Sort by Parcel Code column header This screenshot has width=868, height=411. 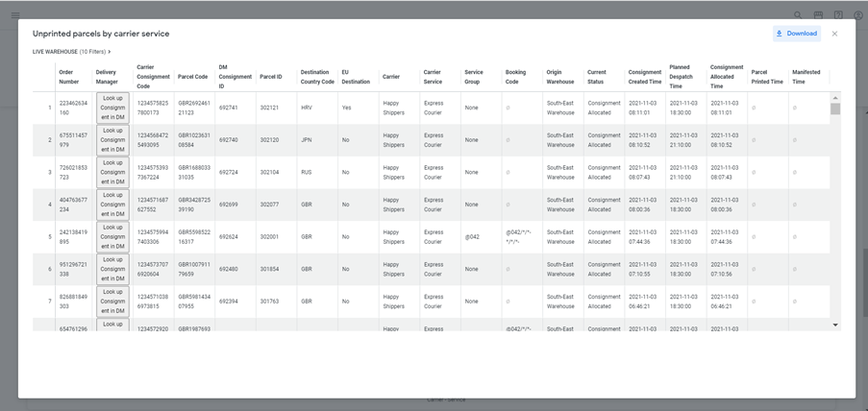(192, 77)
